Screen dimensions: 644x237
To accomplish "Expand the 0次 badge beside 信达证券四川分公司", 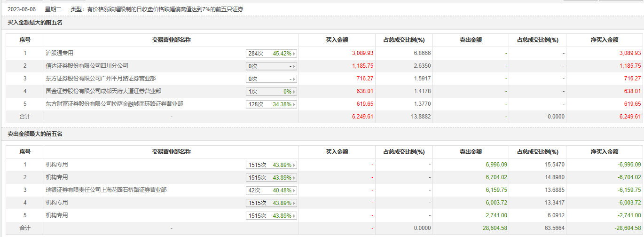I will click(x=272, y=66).
